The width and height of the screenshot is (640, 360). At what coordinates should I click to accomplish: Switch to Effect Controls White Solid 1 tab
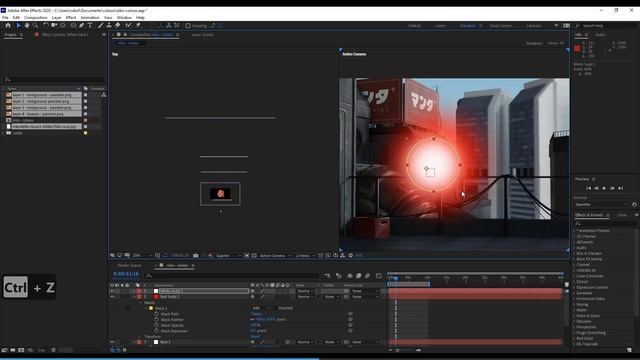[65, 35]
